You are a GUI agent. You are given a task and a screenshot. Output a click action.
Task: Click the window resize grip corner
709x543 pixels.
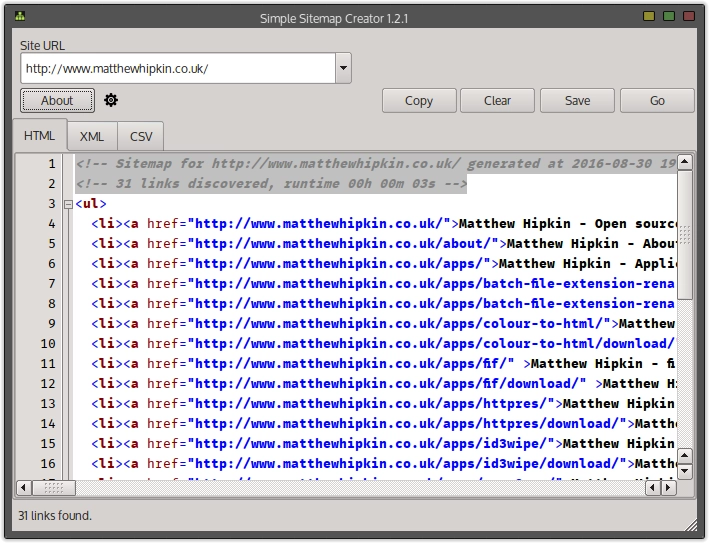pyautogui.click(x=692, y=525)
